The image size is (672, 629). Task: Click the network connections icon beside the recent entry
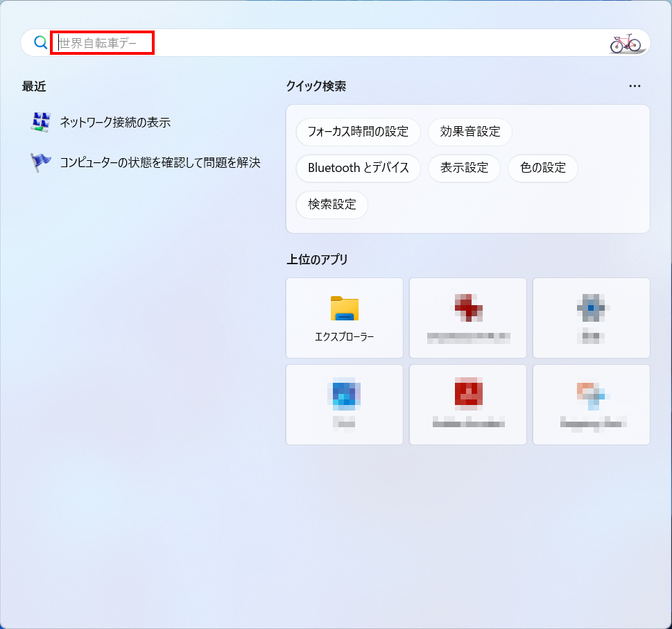pos(40,123)
